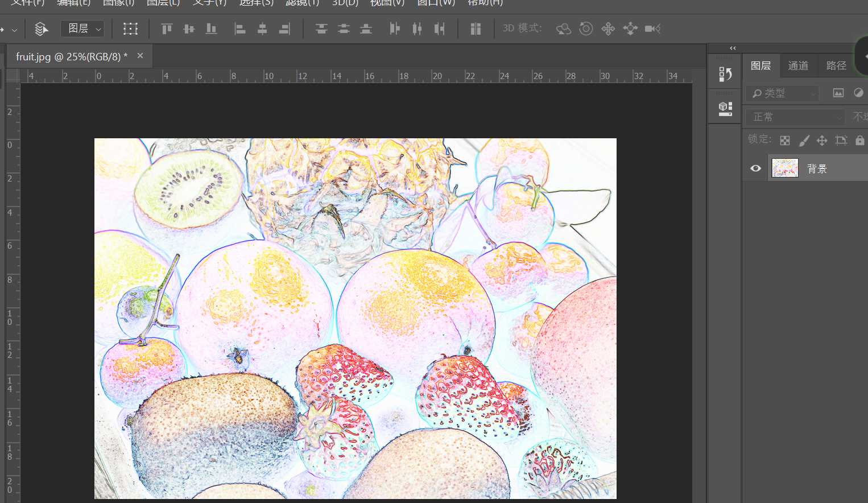
Task: Align horizontal centers
Action: pyautogui.click(x=262, y=28)
